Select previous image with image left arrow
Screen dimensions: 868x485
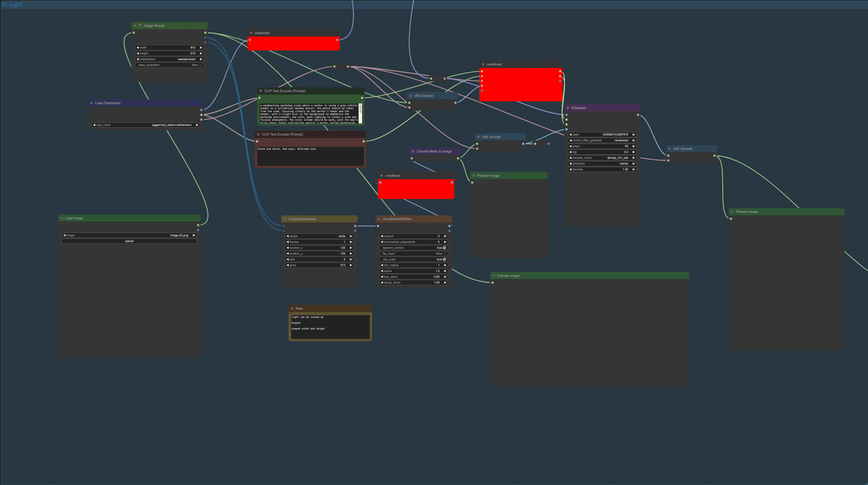[x=64, y=235]
